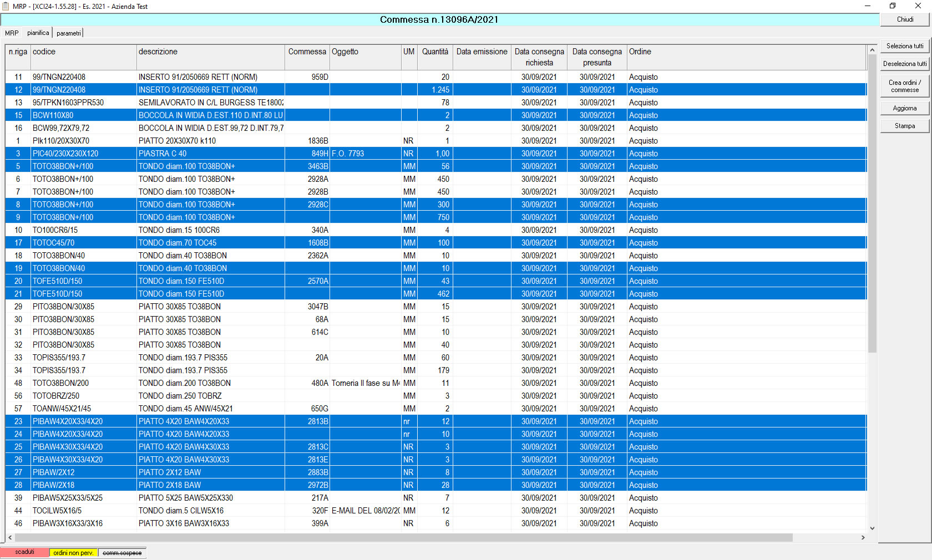Click commessa 2813B cell
The height and width of the screenshot is (560, 932).
[x=307, y=421]
